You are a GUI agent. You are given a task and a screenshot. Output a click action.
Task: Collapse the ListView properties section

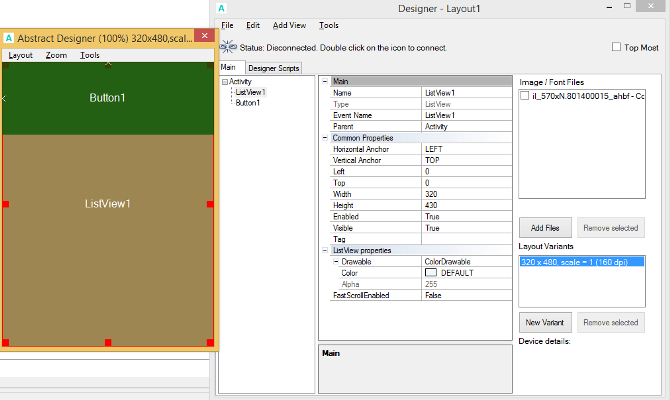tap(325, 250)
